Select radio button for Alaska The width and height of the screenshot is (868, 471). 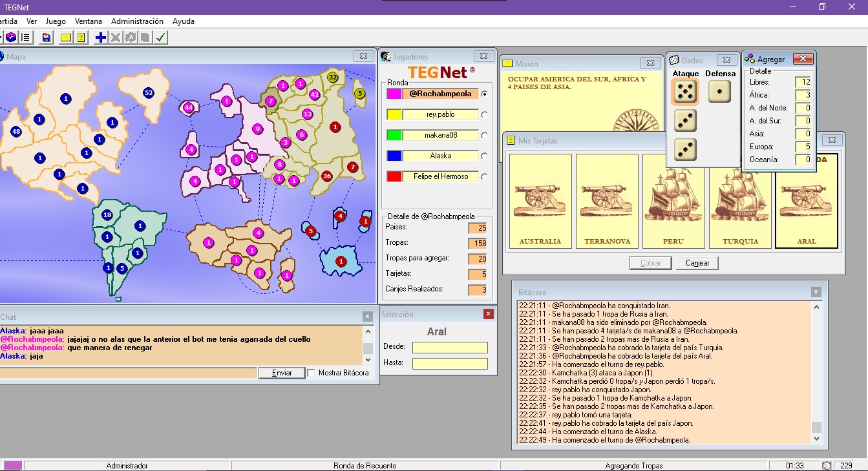point(485,156)
